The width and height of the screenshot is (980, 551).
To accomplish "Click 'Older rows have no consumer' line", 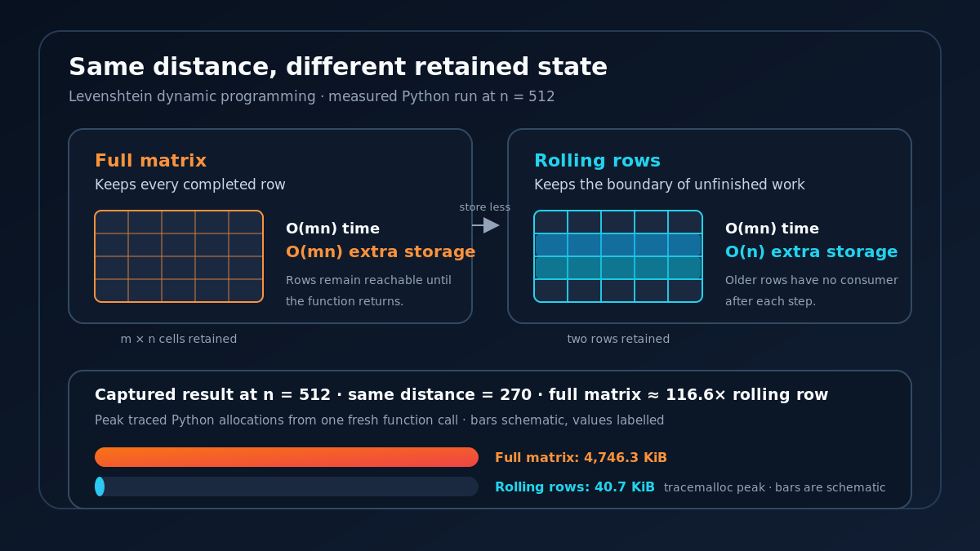I will pos(812,281).
